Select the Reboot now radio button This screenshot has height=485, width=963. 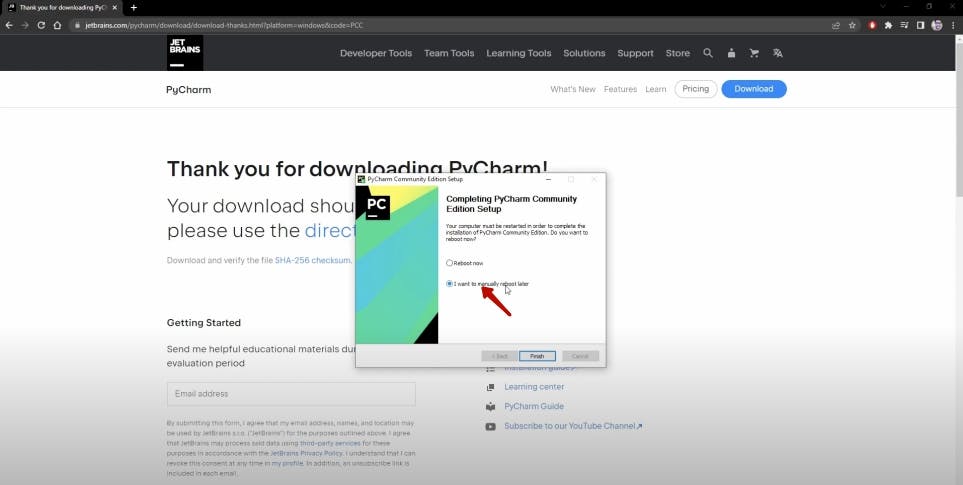click(450, 263)
